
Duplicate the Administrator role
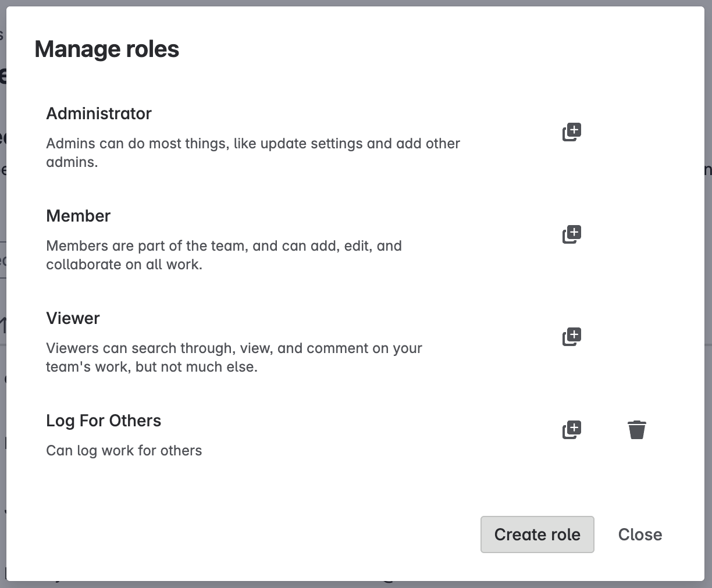point(572,132)
